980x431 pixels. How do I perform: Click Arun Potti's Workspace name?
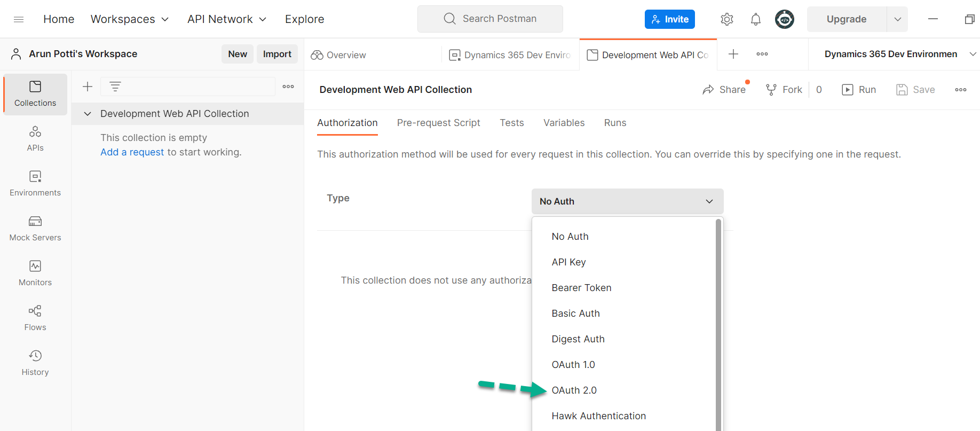point(83,54)
